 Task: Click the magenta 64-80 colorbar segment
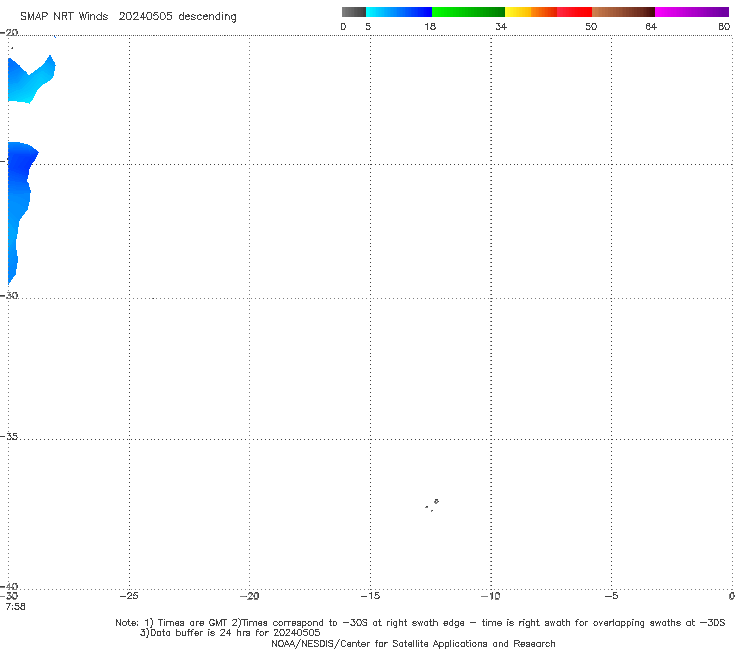[692, 12]
